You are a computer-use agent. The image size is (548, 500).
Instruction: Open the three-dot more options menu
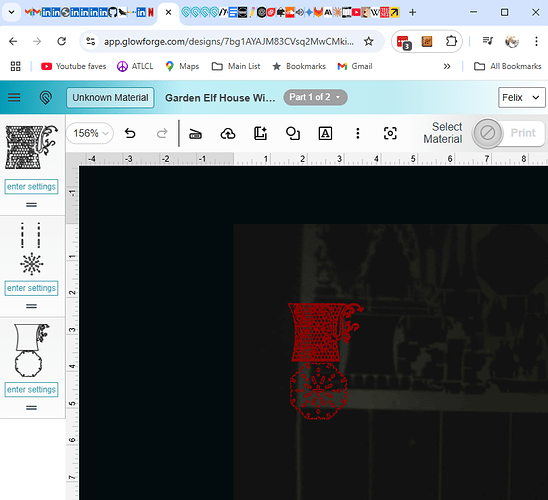pyautogui.click(x=358, y=133)
